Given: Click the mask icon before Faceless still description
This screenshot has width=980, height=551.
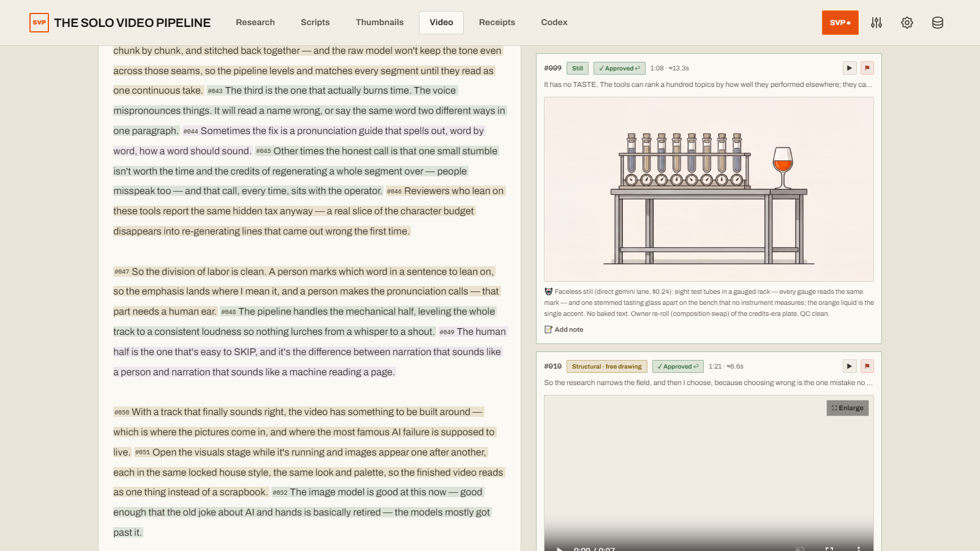Looking at the screenshot, I should [548, 291].
